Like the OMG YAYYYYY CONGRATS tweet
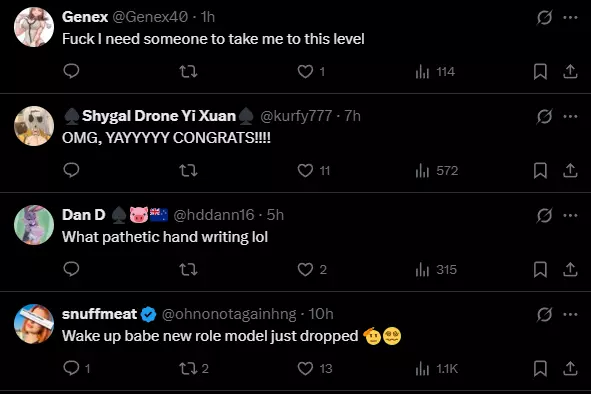Screen dimensions: 591x394 [x=314, y=170]
